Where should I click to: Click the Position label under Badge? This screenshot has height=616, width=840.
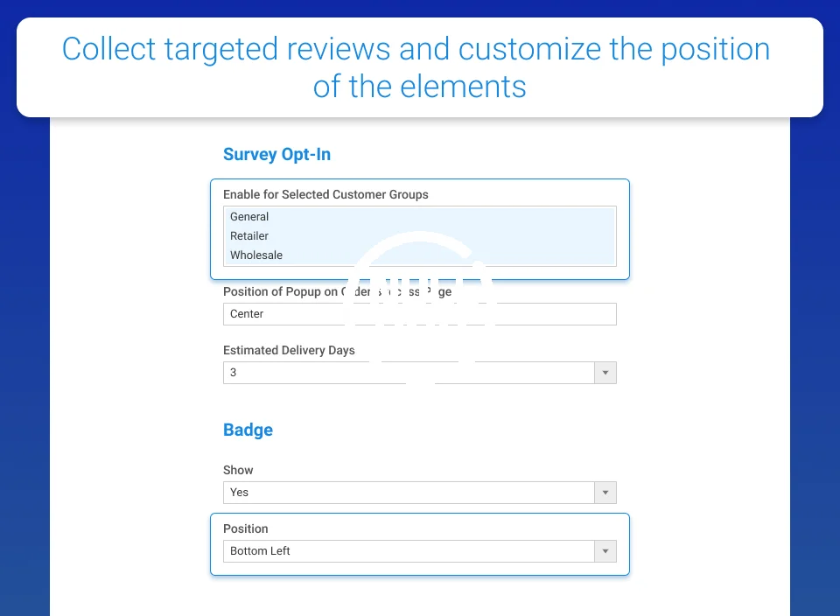[x=246, y=528]
